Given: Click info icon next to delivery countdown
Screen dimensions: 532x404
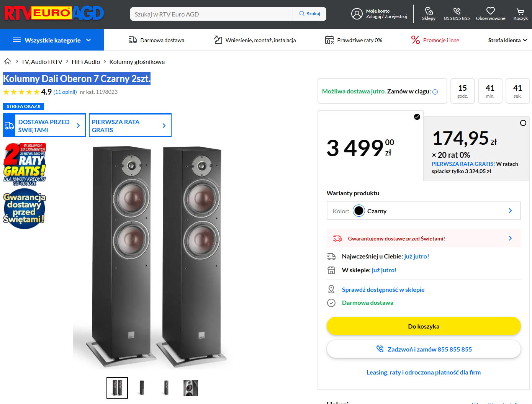Looking at the screenshot, I should click(x=435, y=92).
